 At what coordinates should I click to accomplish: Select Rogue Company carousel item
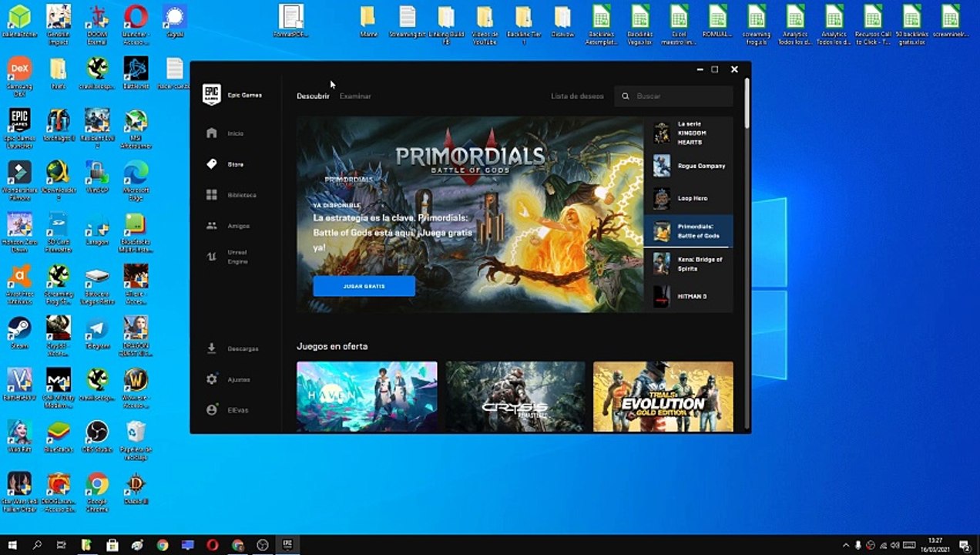tap(689, 166)
